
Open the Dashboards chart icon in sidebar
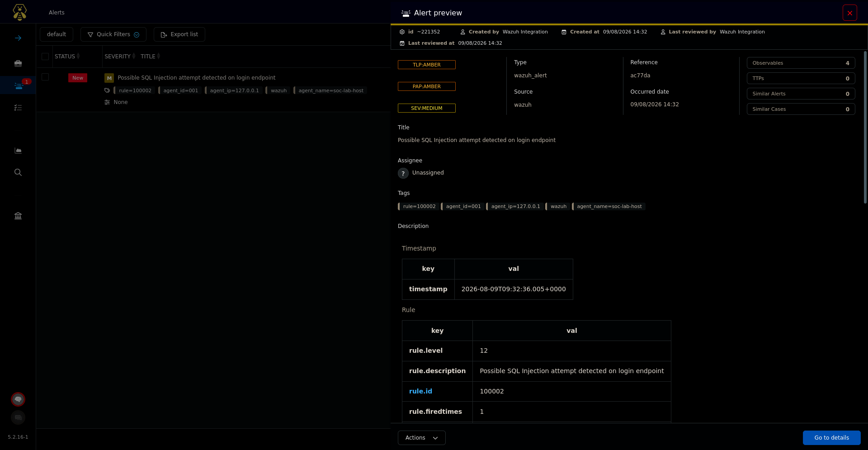coord(18,151)
